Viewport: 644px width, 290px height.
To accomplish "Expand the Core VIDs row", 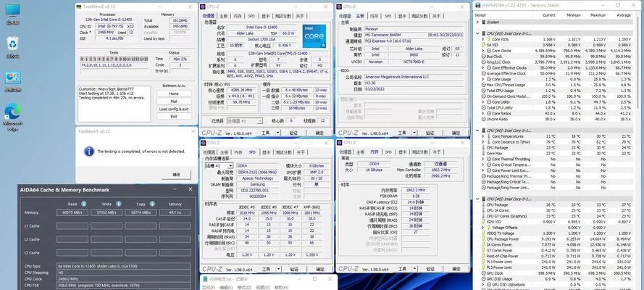I will 483,39.
